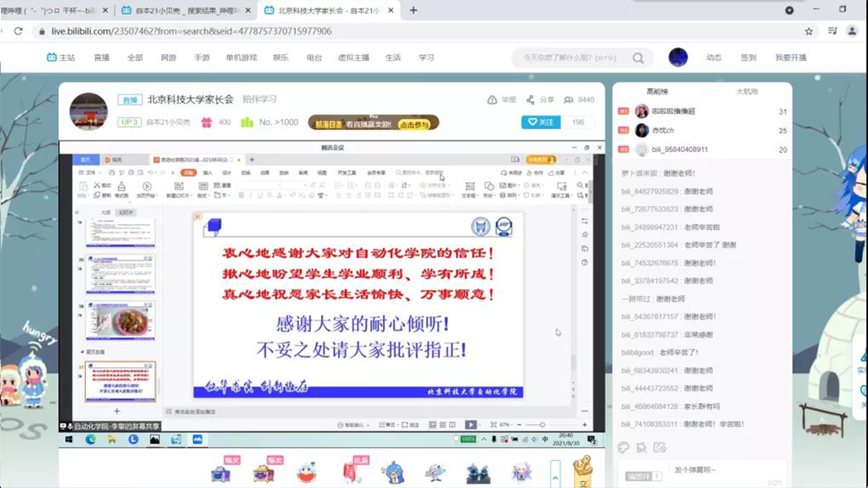
Task: Start slideshow from the status bar play icon
Action: point(471,424)
